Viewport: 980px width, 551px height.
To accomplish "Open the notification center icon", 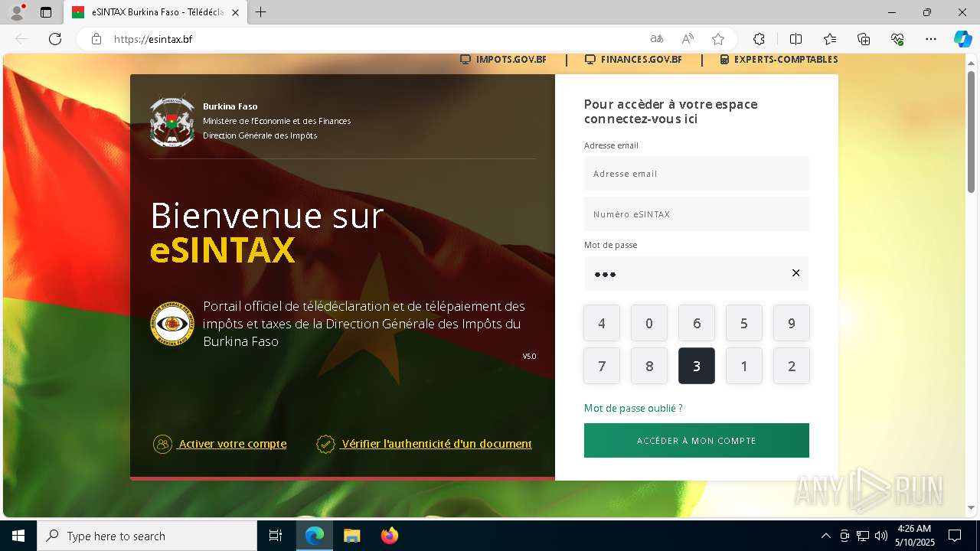I will (x=955, y=536).
